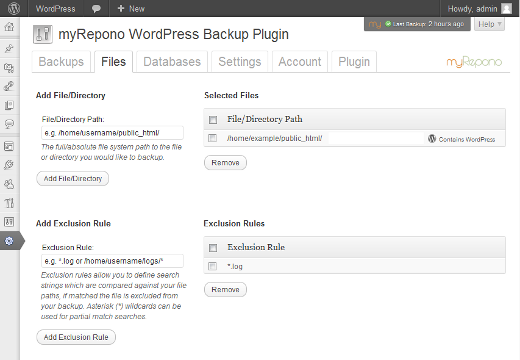Open Tools icon in sidebar

[9, 203]
